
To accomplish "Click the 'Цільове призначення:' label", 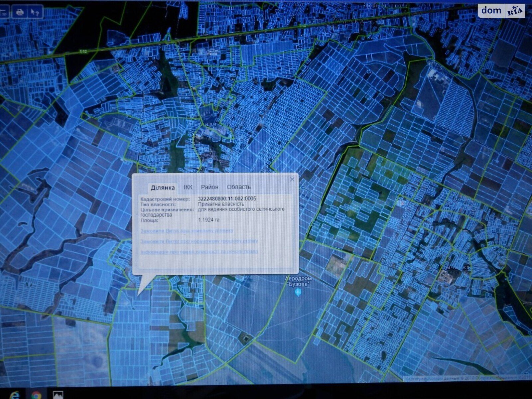I will [167, 209].
